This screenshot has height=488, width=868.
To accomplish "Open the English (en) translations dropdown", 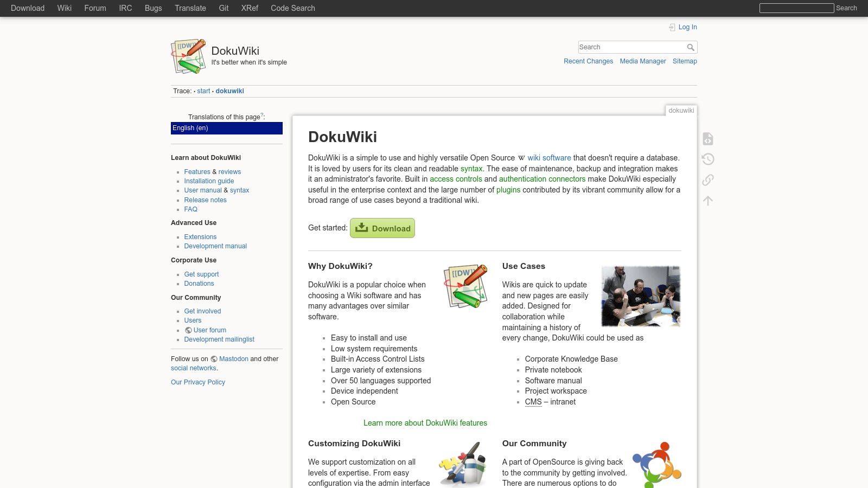I will pyautogui.click(x=227, y=128).
